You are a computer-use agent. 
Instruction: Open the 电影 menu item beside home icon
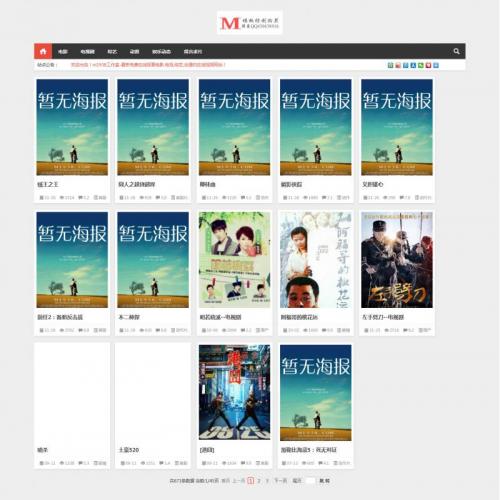(63, 52)
